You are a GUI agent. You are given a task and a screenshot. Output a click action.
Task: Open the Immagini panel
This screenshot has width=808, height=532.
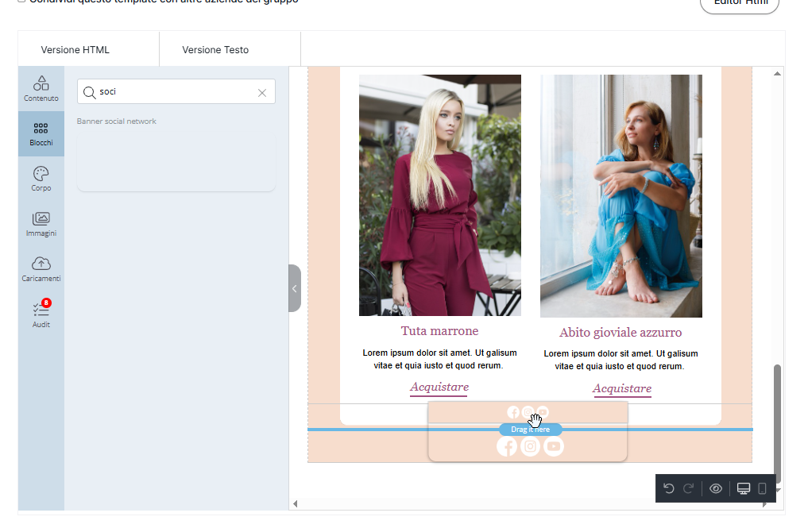tap(41, 224)
